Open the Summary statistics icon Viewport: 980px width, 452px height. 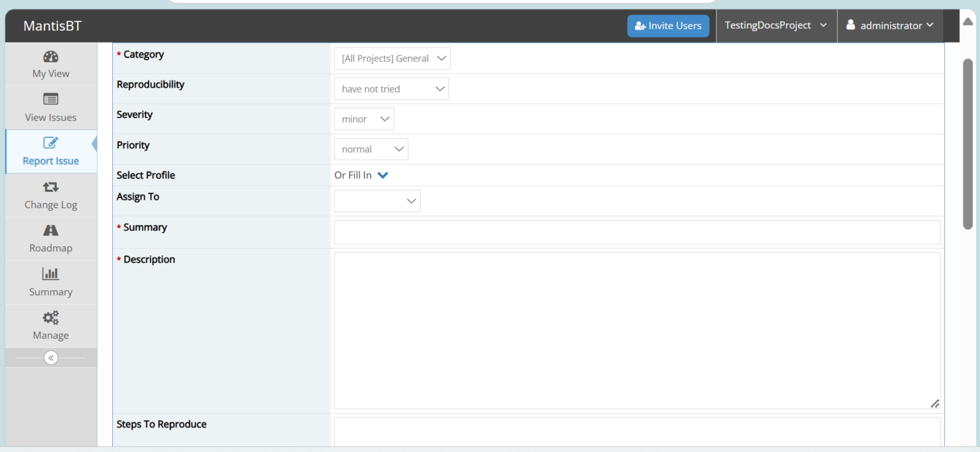50,273
